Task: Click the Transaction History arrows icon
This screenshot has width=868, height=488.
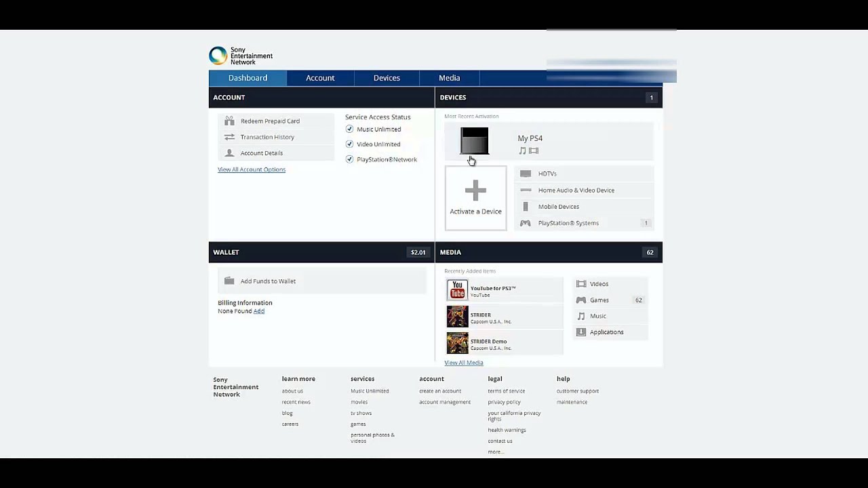Action: [229, 137]
